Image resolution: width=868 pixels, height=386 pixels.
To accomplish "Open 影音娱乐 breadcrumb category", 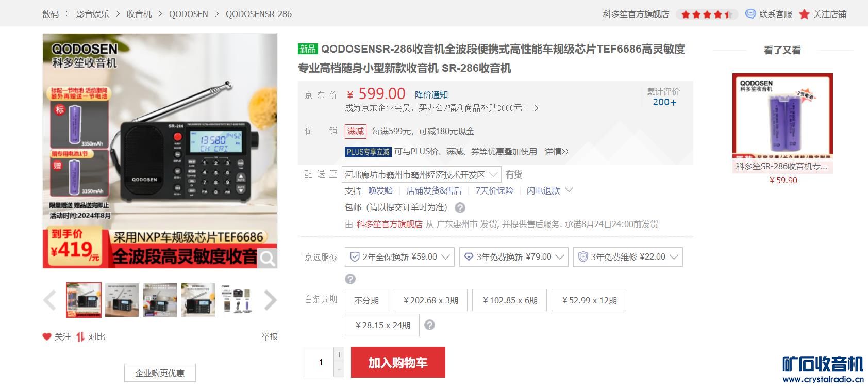I will (x=93, y=14).
